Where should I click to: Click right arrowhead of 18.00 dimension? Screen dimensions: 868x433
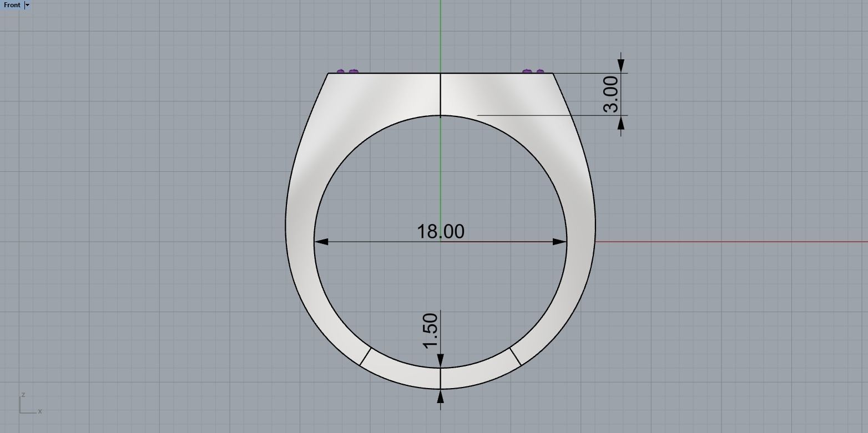click(559, 242)
